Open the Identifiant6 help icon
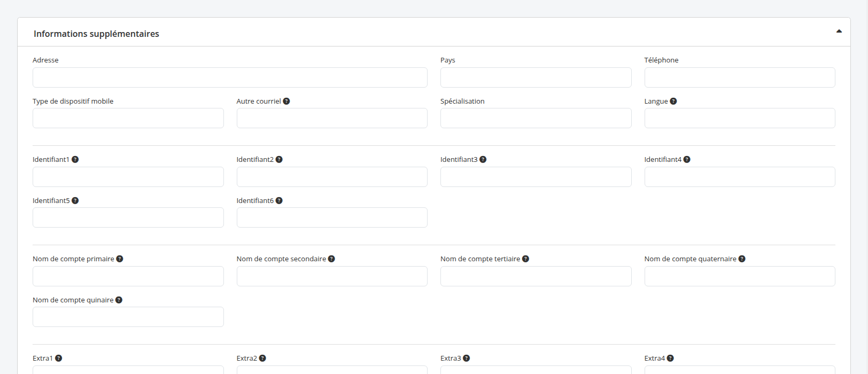 279,200
